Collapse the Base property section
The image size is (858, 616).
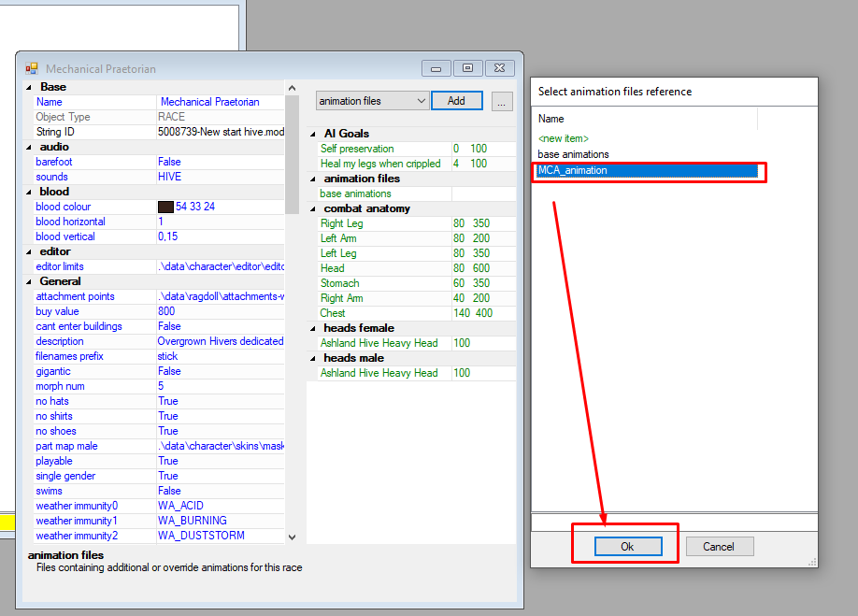(30, 87)
